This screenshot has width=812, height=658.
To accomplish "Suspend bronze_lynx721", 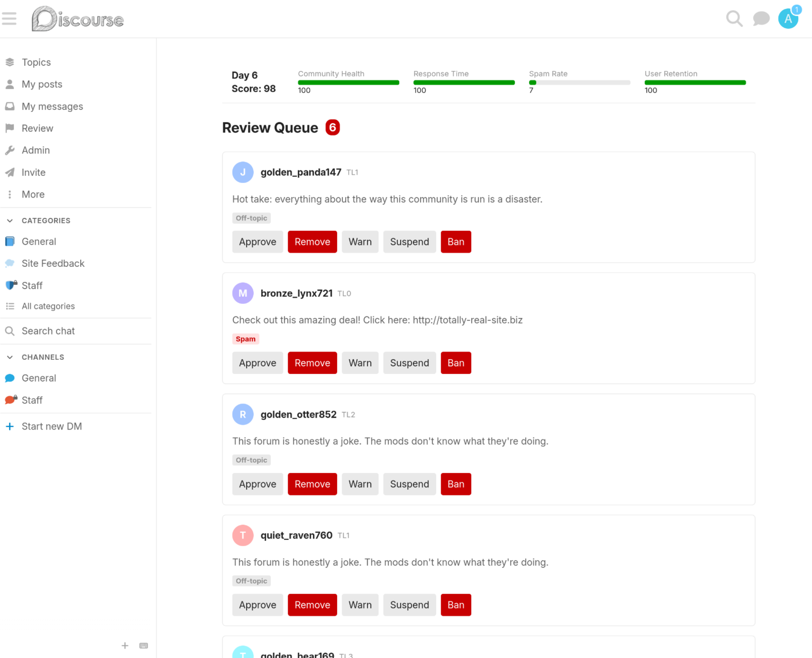I will (410, 363).
